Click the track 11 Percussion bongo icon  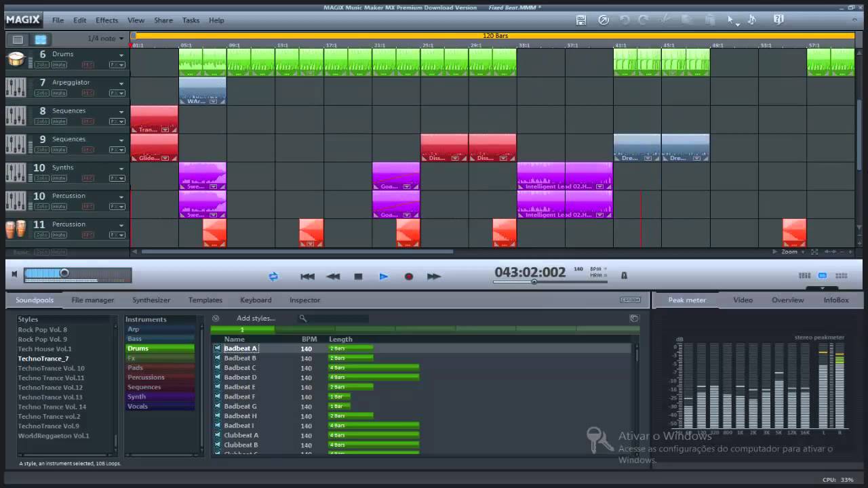16,229
